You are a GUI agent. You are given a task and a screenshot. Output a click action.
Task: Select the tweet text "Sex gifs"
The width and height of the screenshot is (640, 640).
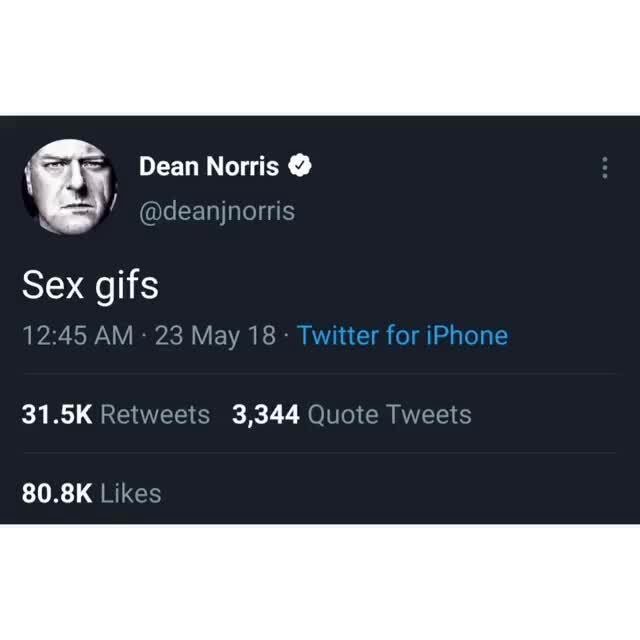(90, 285)
